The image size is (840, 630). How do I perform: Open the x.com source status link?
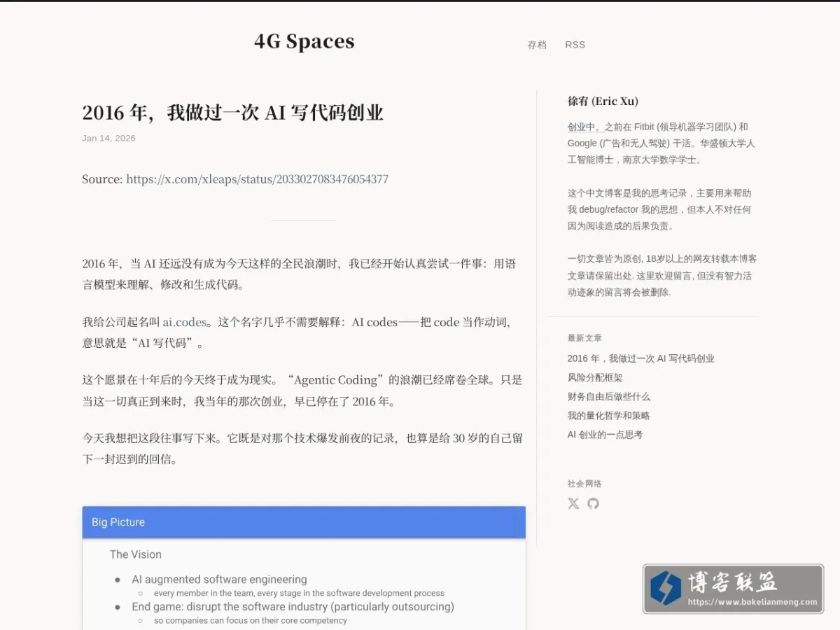[x=257, y=179]
